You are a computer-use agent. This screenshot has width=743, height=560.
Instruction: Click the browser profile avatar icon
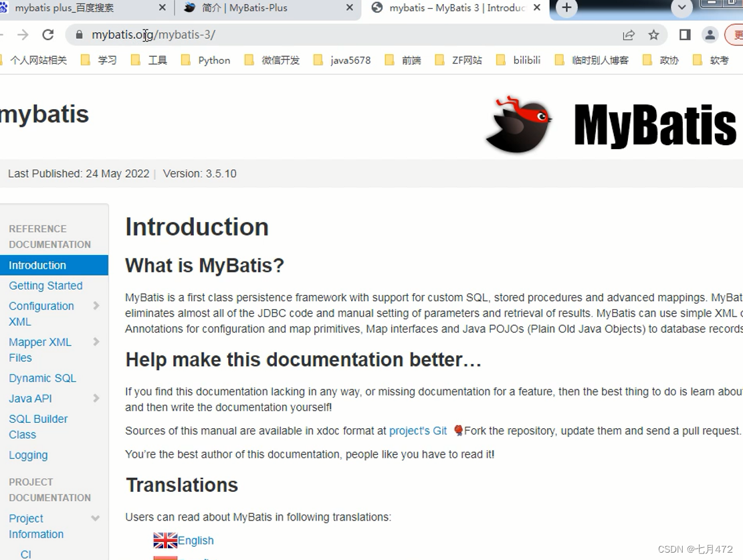tap(710, 34)
